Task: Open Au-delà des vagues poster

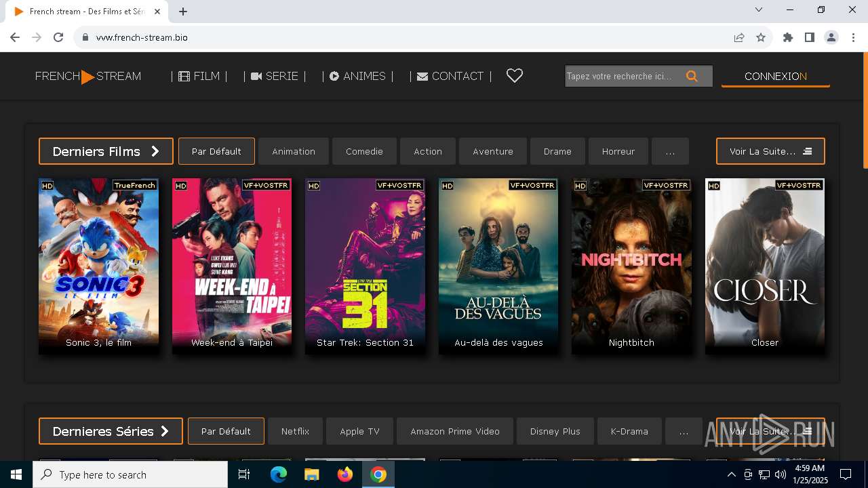Action: click(x=498, y=266)
